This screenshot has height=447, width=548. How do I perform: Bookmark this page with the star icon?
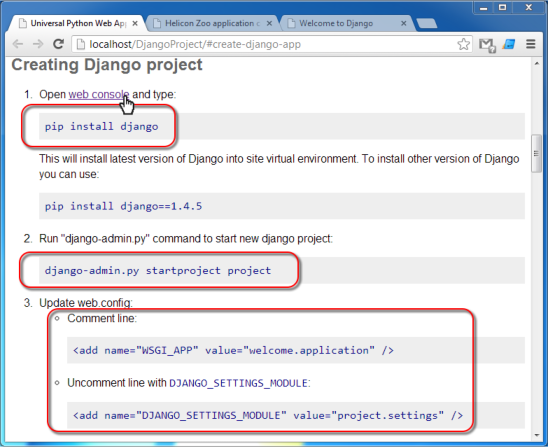tap(463, 44)
